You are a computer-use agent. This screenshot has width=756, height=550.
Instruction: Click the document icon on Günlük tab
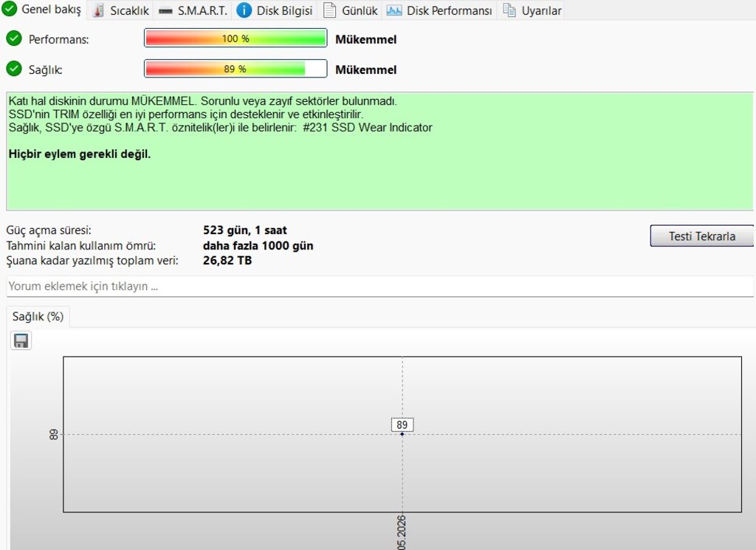330,10
